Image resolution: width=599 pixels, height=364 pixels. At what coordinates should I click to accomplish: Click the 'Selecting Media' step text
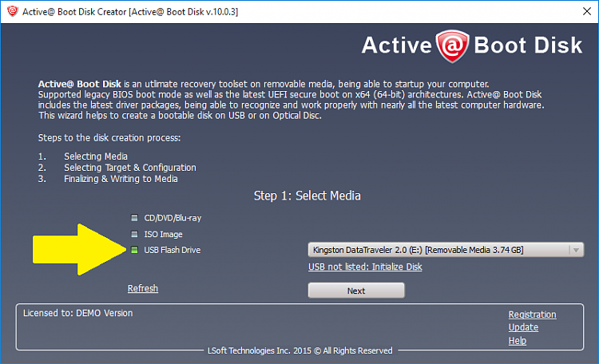[96, 156]
